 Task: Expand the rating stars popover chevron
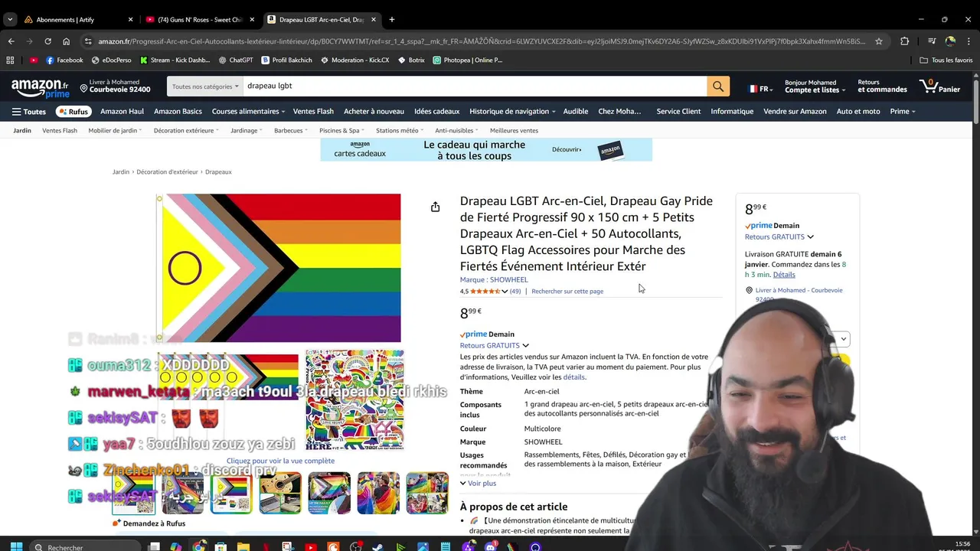pos(505,291)
